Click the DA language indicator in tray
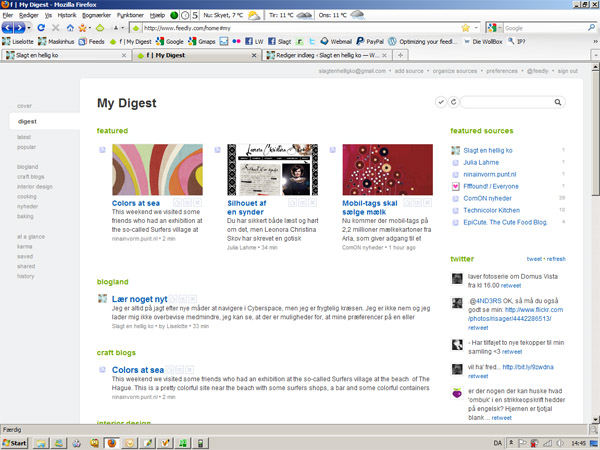Viewport: 600px width, 450px height. tap(497, 443)
